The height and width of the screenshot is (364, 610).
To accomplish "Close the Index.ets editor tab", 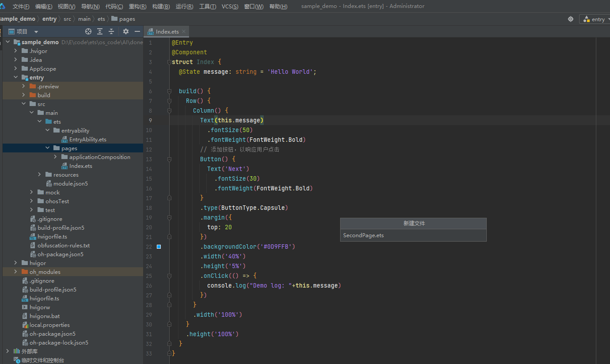I will [184, 31].
